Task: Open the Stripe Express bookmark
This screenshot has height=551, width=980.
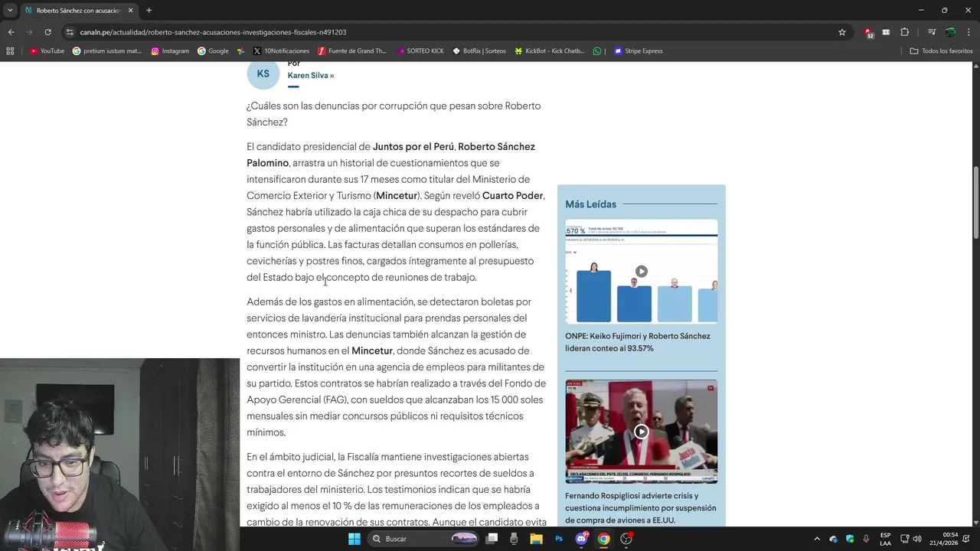Action: coord(638,51)
